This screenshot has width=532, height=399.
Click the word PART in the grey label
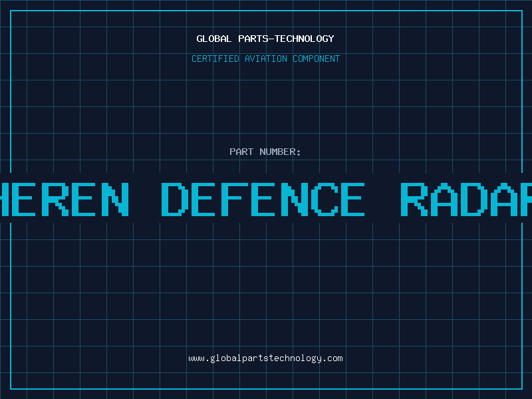(241, 152)
